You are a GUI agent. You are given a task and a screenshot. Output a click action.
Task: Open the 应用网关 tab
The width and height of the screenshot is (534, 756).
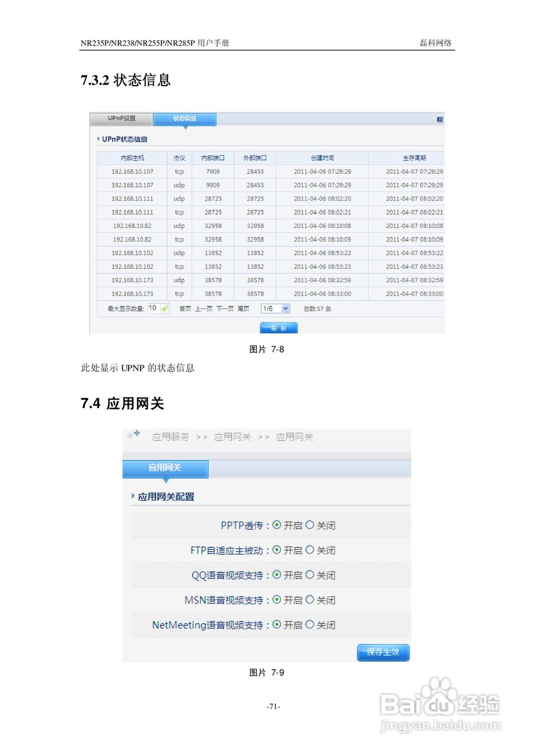click(x=165, y=468)
